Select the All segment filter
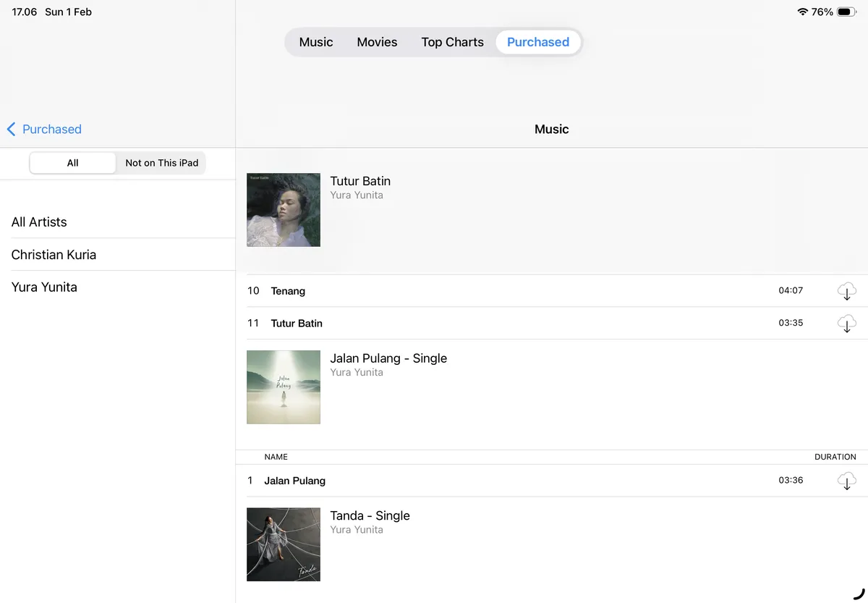868x603 pixels. click(72, 163)
